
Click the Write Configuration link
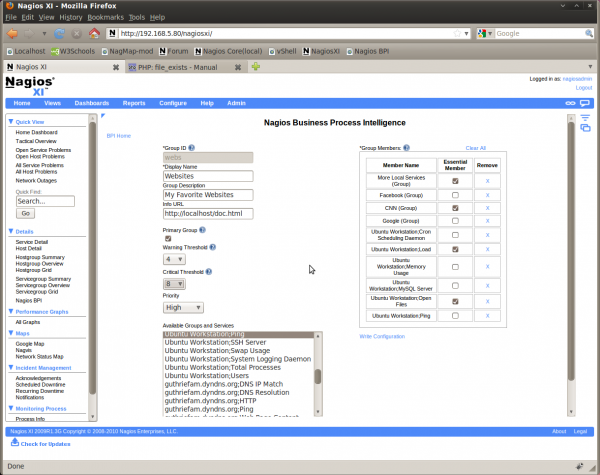click(384, 336)
